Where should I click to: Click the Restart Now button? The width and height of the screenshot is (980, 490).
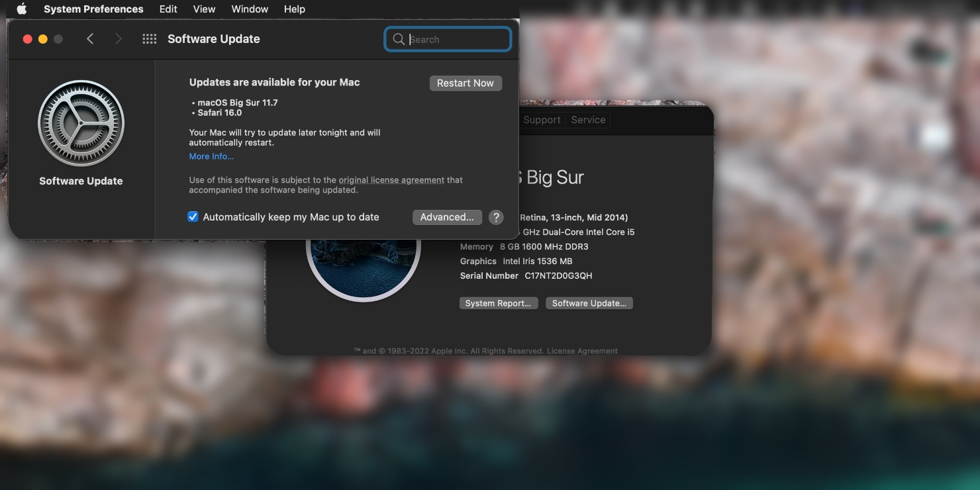465,83
